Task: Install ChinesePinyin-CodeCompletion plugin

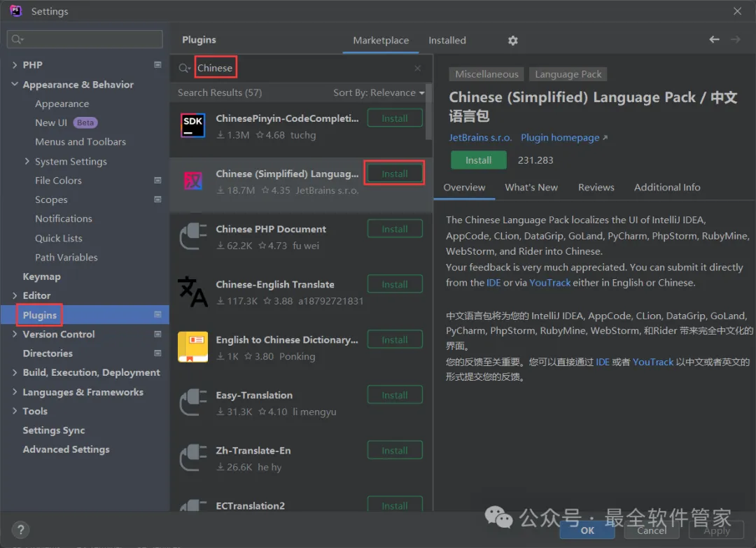Action: 395,118
